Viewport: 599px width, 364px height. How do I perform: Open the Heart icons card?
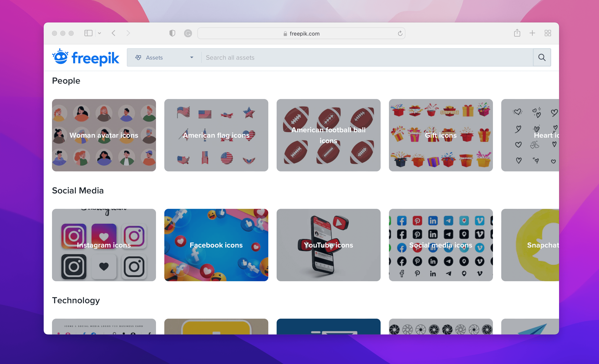[x=530, y=135]
